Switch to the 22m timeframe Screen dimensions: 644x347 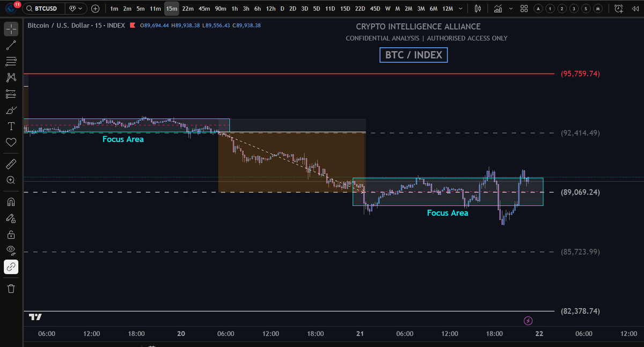point(188,9)
